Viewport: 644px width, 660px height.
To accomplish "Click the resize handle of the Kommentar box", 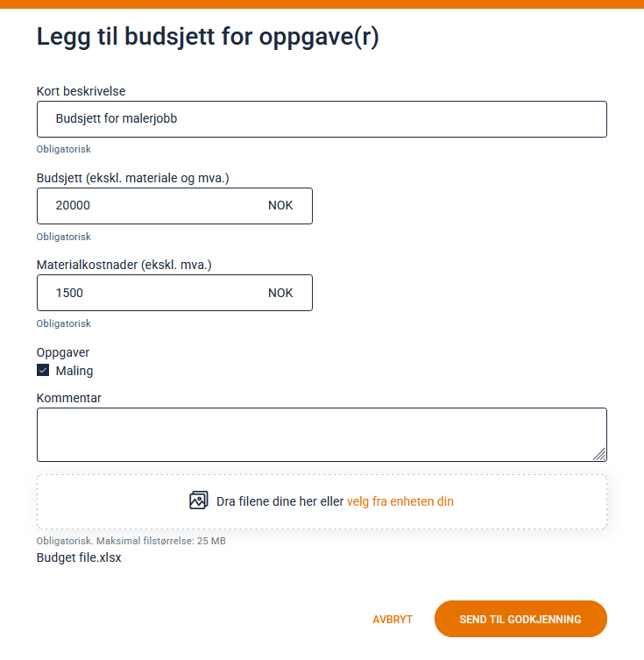I will point(599,454).
